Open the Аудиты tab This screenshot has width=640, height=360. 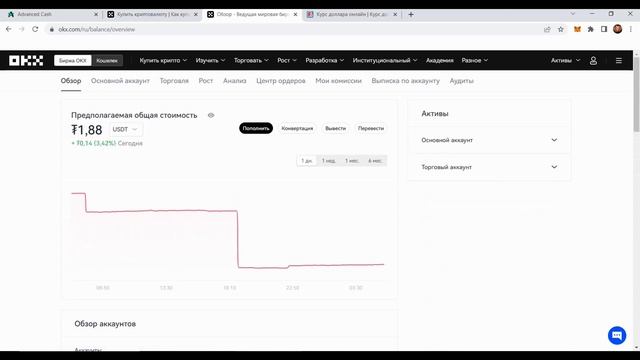462,81
